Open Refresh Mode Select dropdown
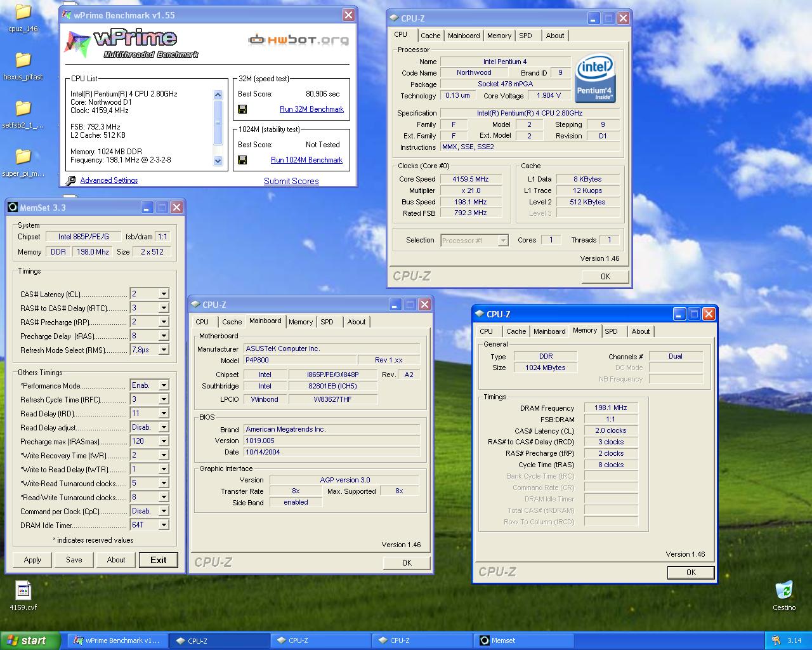 tap(164, 350)
